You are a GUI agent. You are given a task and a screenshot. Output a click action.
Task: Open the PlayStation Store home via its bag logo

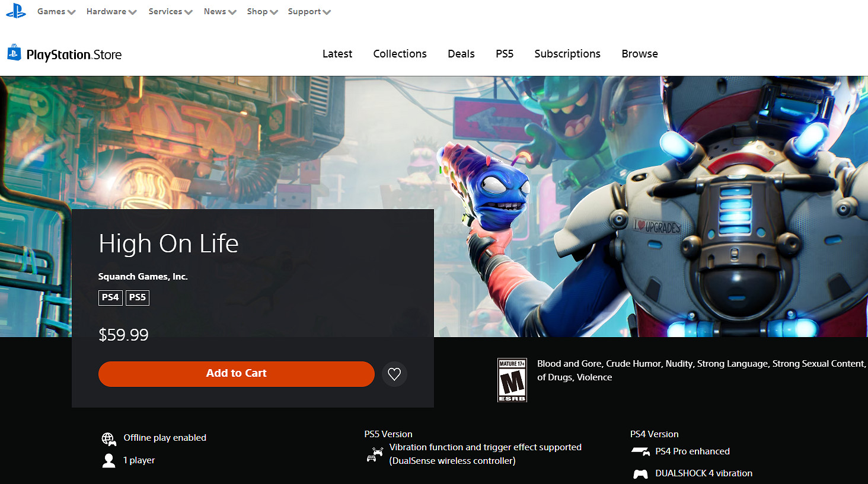14,53
